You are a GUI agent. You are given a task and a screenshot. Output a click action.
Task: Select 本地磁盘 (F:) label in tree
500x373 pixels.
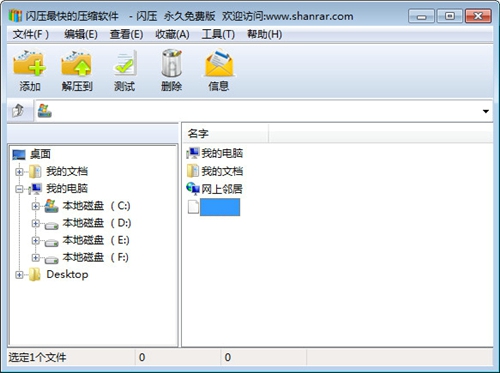click(x=96, y=257)
